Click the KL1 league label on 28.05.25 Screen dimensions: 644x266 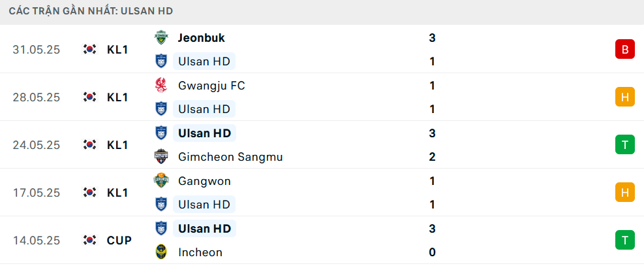coord(117,97)
